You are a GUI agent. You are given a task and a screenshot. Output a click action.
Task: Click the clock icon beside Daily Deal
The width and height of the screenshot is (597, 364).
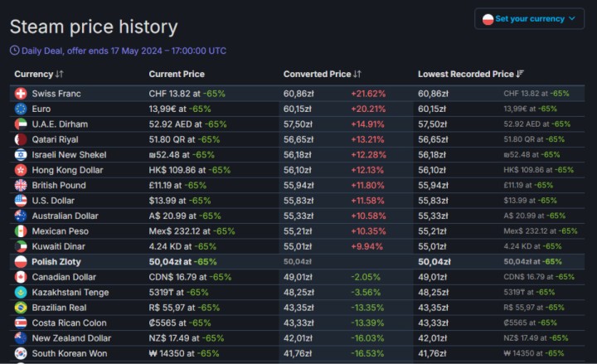pyautogui.click(x=14, y=51)
